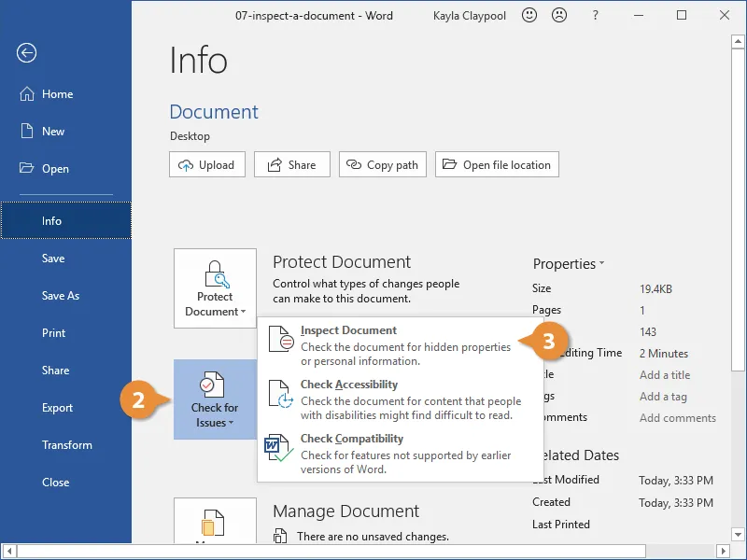Open the Print tab in sidebar

pyautogui.click(x=54, y=333)
